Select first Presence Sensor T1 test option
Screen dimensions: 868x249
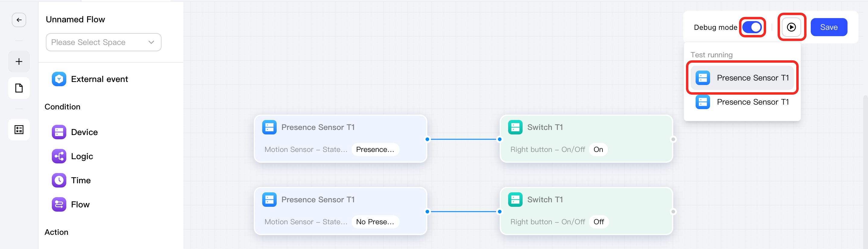742,78
